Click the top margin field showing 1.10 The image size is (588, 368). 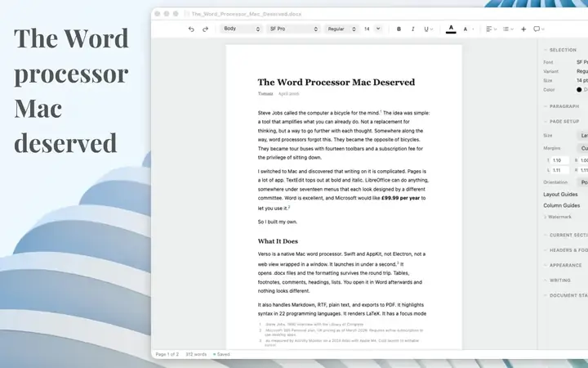click(559, 160)
